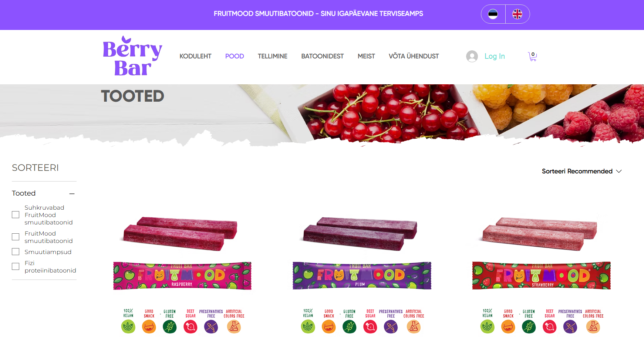The height and width of the screenshot is (352, 644).
Task: Click Gluten Free badge under strawberry bar
Action: click(529, 321)
